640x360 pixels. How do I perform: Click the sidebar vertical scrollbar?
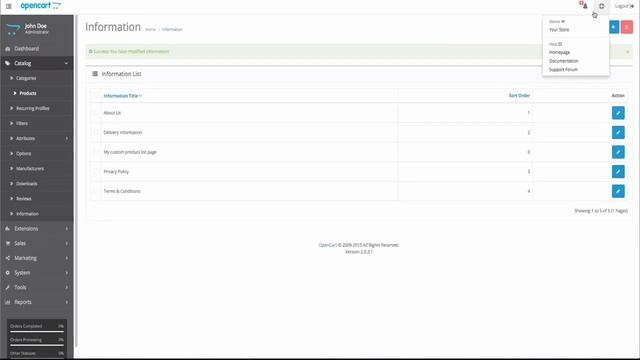point(76,181)
